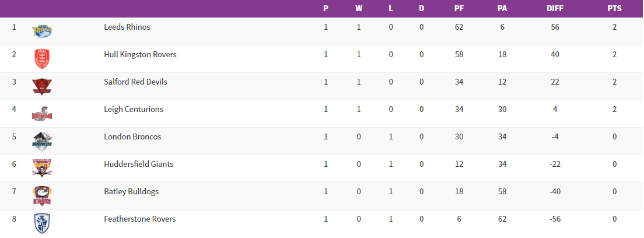
Task: Open the London Broncos team name link
Action: [132, 136]
